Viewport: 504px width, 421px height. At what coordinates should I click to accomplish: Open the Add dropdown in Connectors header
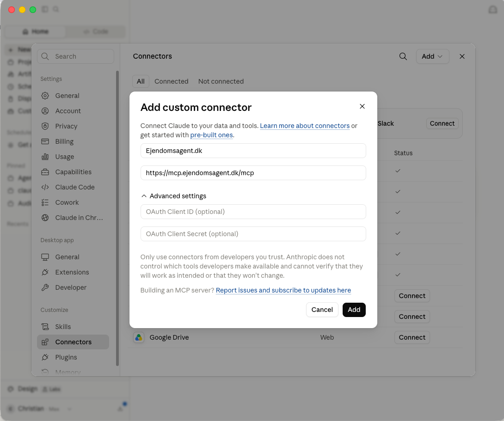433,56
